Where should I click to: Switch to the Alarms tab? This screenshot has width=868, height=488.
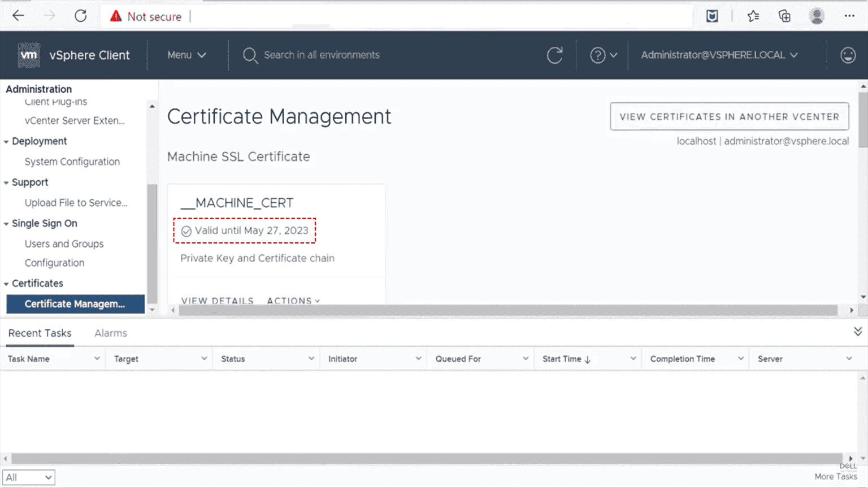pos(111,333)
